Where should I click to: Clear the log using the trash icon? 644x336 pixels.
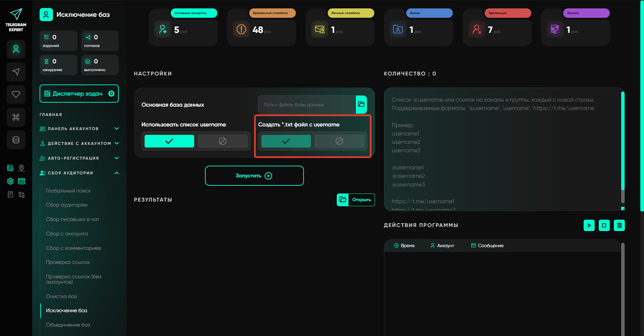point(619,225)
